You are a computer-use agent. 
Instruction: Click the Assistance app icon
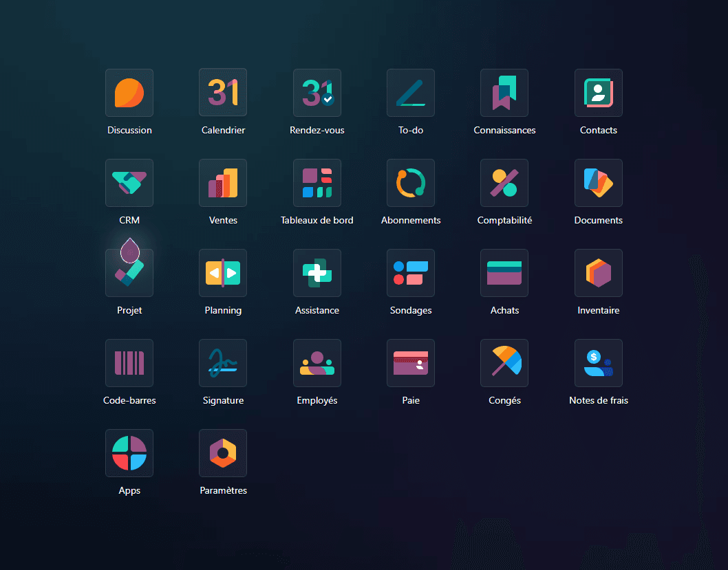tap(317, 273)
